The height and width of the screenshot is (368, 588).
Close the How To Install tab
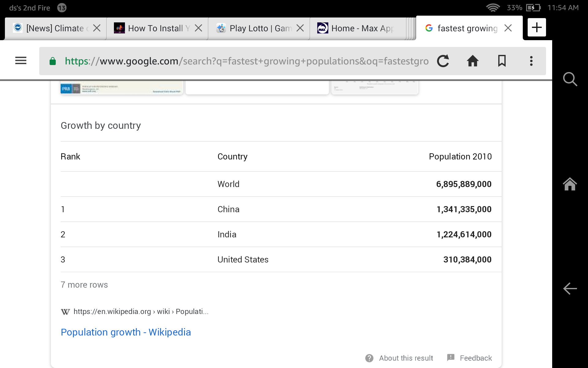point(198,28)
